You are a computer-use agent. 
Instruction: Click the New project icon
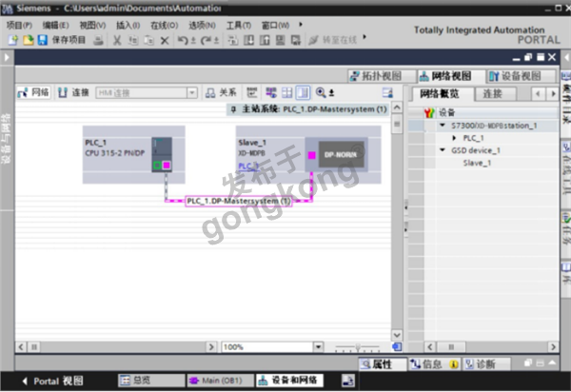point(12,40)
